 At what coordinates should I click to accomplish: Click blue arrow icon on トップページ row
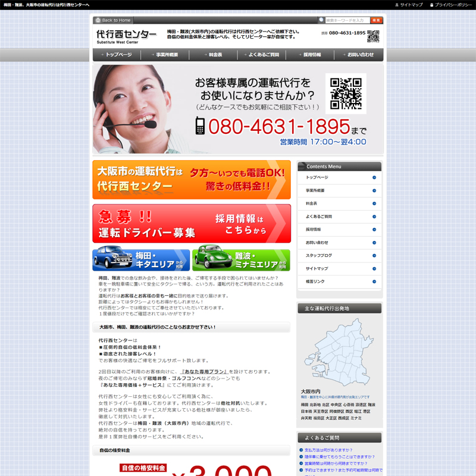(374, 177)
